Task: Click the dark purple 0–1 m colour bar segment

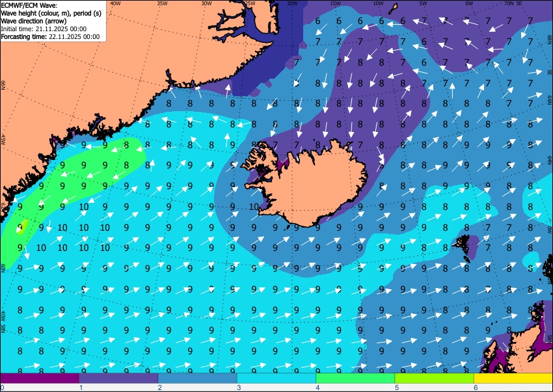Action: tap(40, 378)
